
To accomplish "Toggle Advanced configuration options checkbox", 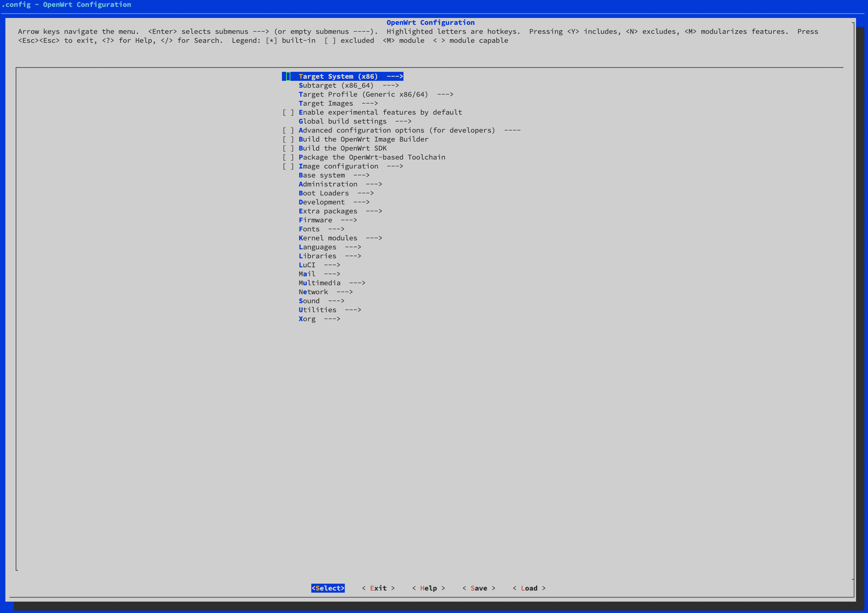I will [x=288, y=131].
